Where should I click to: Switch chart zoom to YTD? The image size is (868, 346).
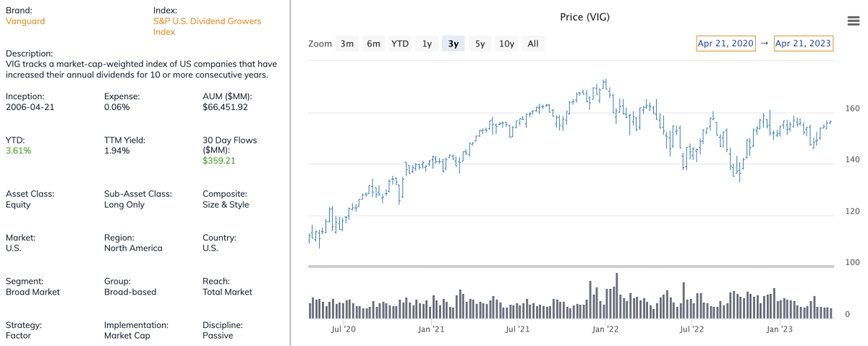400,43
